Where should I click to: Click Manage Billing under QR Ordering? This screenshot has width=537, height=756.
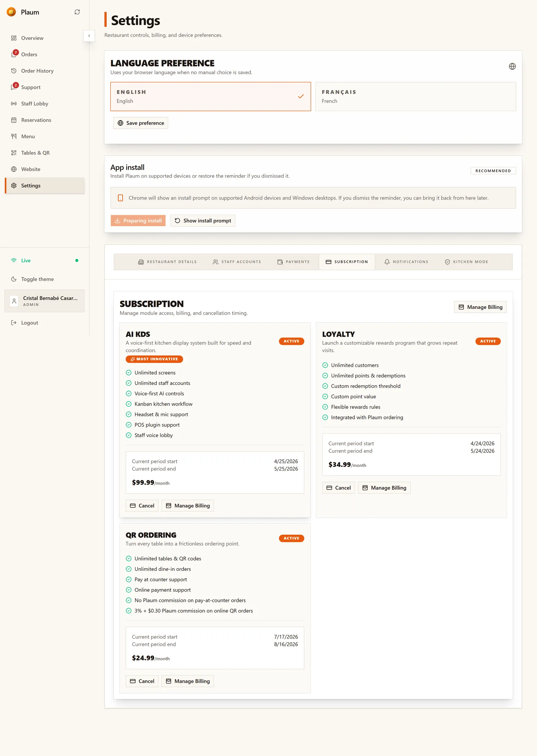188,681
